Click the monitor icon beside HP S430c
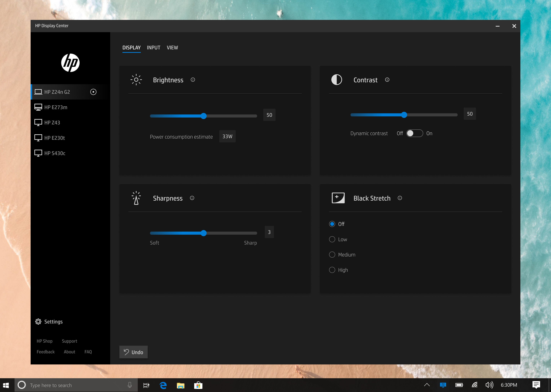This screenshot has height=392, width=551. 38,153
